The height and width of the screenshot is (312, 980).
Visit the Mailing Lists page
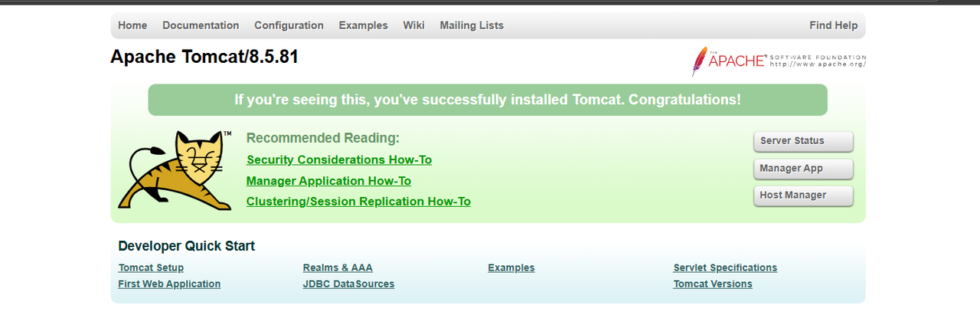tap(472, 25)
